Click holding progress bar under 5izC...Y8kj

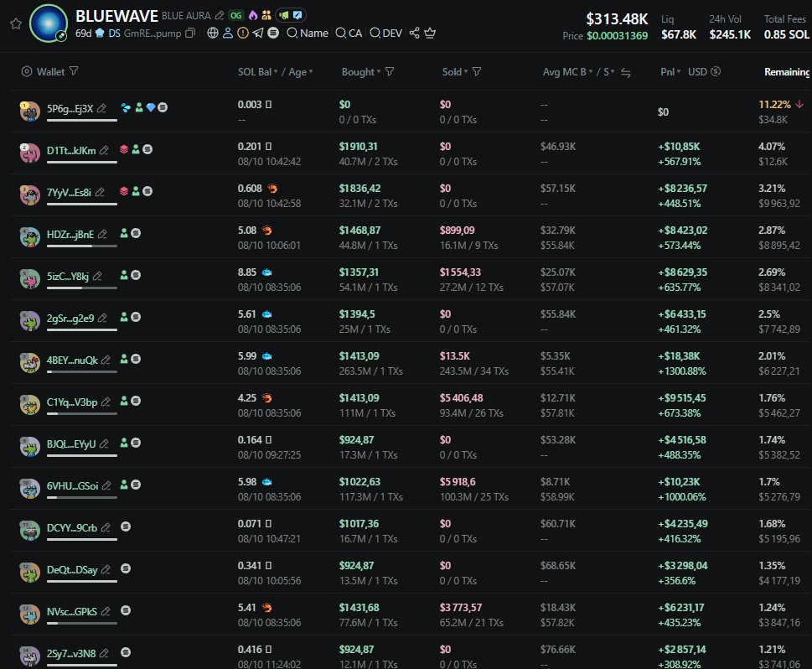tap(82, 288)
